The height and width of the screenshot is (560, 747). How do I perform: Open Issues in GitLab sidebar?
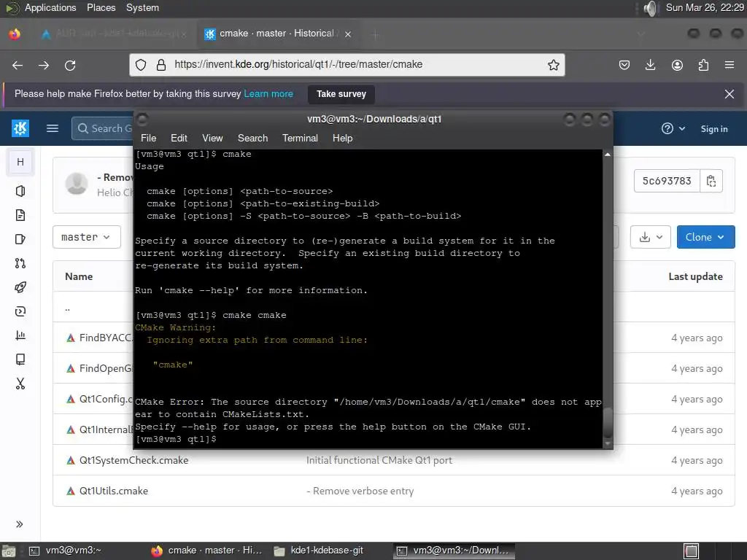[x=20, y=239]
